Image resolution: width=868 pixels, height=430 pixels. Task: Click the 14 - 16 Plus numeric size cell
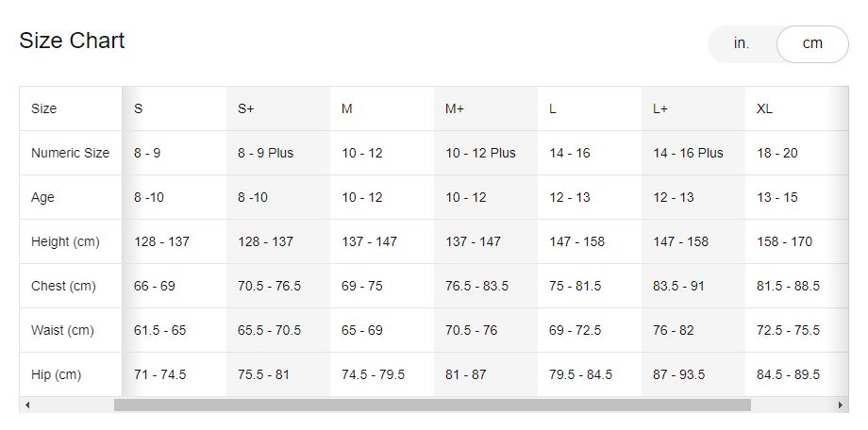coord(693,153)
